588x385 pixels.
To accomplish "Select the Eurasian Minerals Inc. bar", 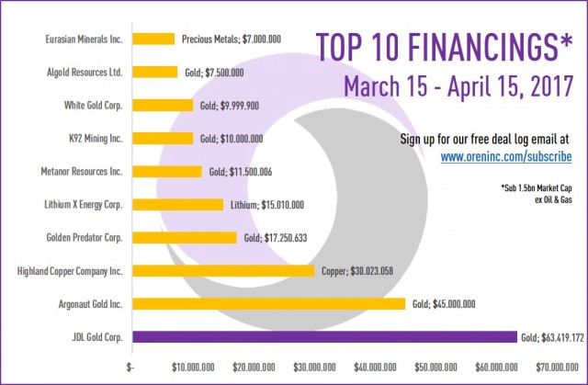I will click(153, 39).
